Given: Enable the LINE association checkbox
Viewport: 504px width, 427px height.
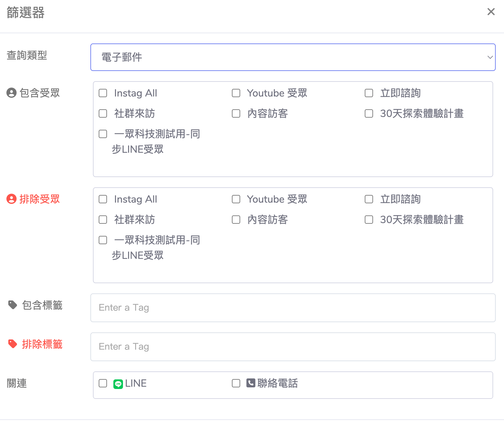Looking at the screenshot, I should [103, 383].
